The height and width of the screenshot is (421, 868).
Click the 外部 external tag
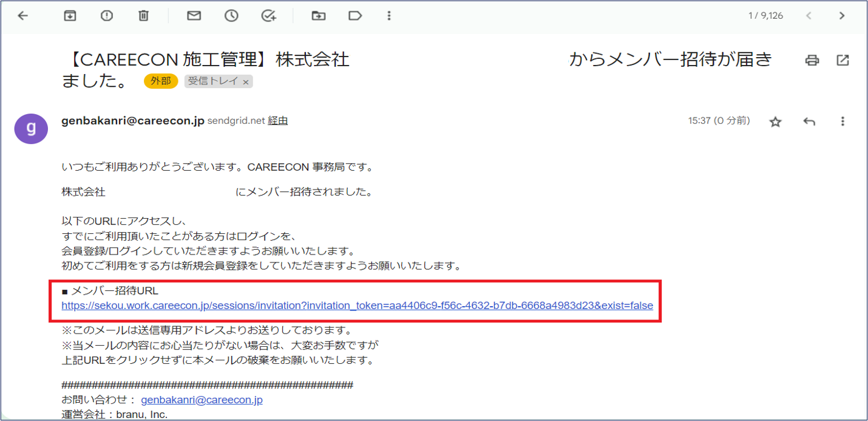click(161, 81)
